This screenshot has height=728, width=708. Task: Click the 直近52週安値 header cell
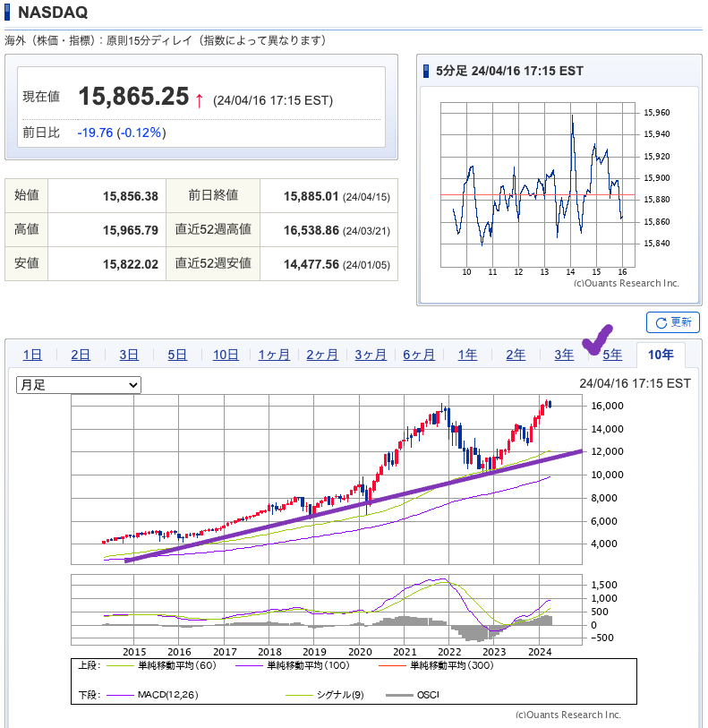point(213,264)
